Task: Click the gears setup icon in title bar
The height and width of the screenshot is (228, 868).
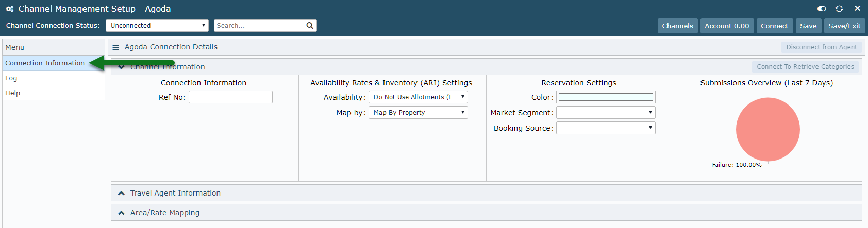Action: tap(10, 9)
